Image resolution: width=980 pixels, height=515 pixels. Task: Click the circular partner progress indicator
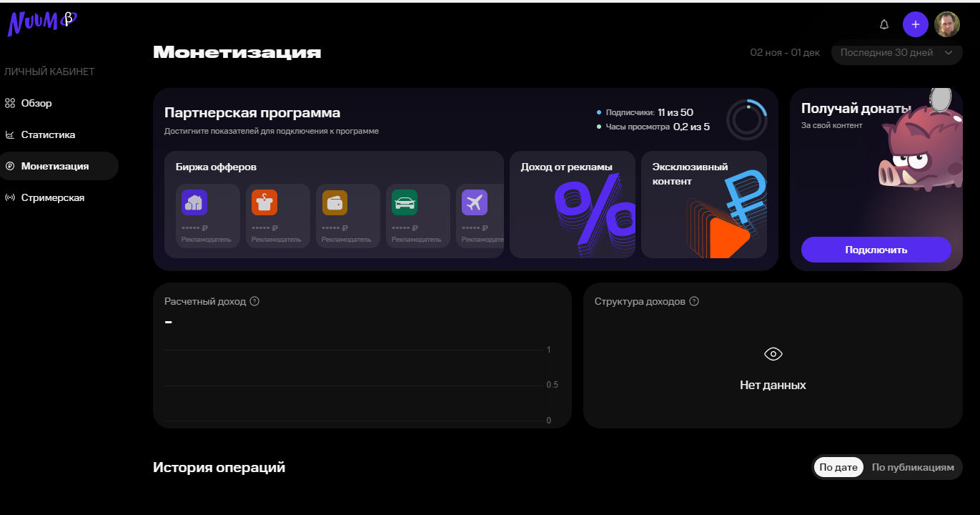click(746, 119)
